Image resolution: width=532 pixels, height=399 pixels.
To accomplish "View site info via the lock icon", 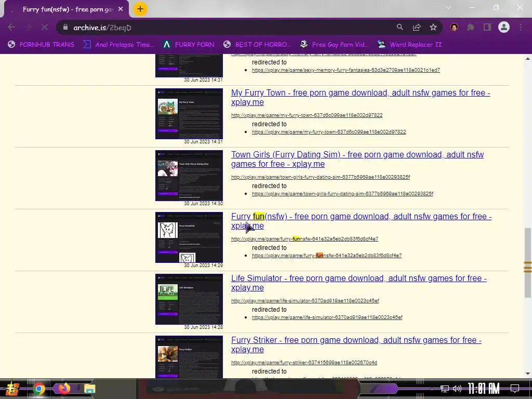I will coord(65,27).
